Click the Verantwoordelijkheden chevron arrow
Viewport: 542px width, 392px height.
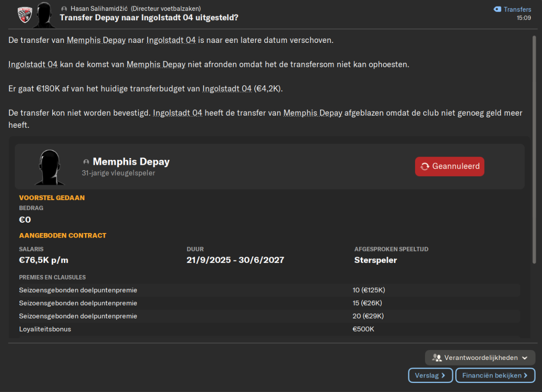pos(524,358)
